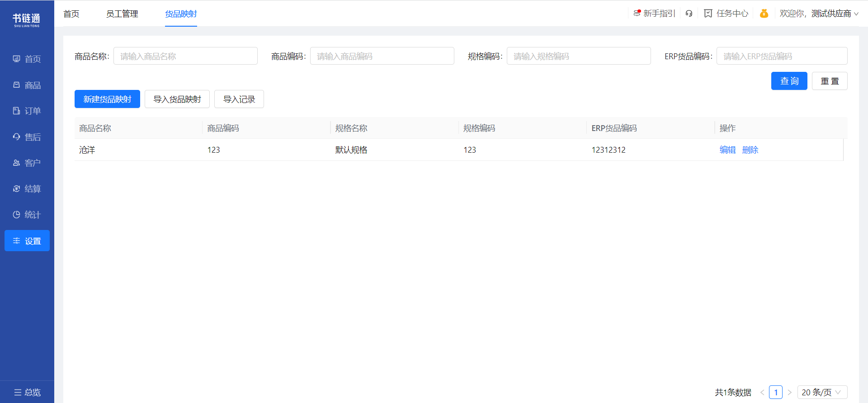868x403 pixels.
Task: Click 新建货品映射
Action: click(107, 99)
